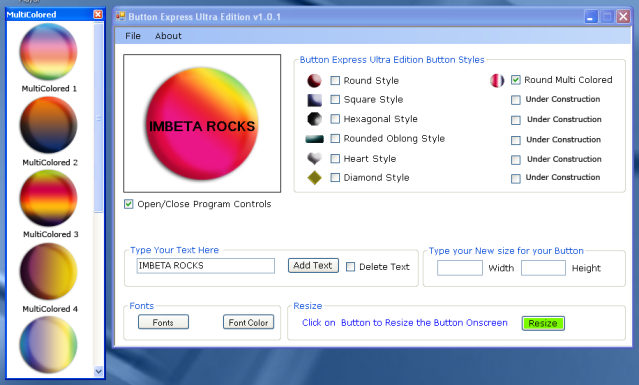Image resolution: width=639 pixels, height=385 pixels.
Task: Click the Rounded Oblong Style icon
Action: pyautogui.click(x=314, y=139)
